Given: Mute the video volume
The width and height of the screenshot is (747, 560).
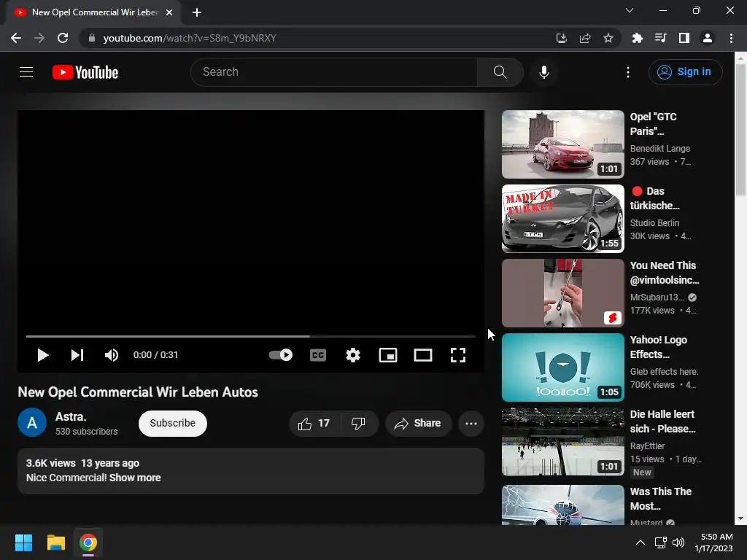Looking at the screenshot, I should pos(112,355).
